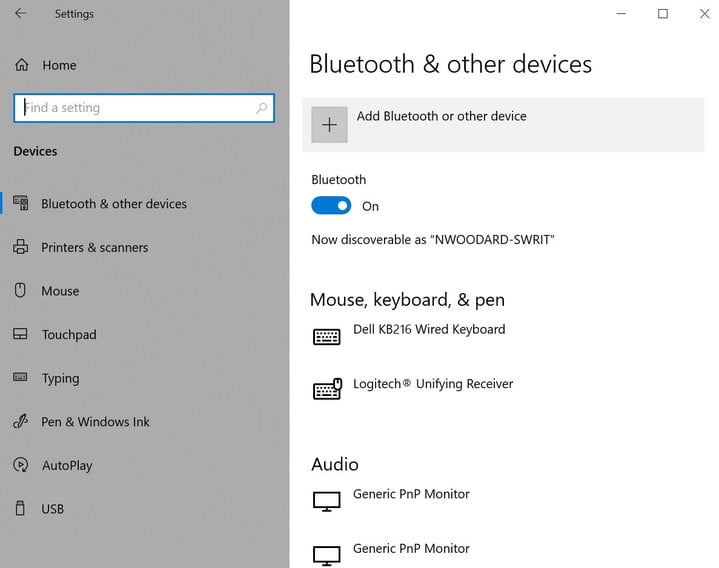Click the USB sidebar icon
The image size is (719, 568).
20,508
